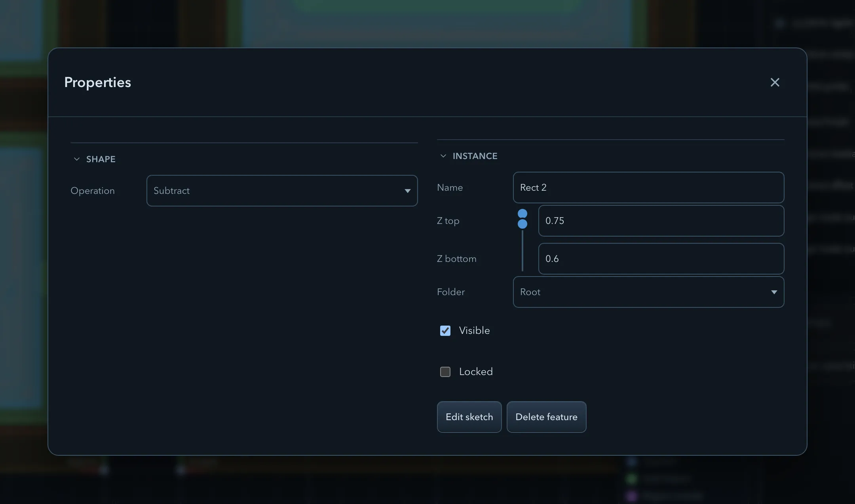Enable the Locked checkbox
Viewport: 855px width, 504px height.
[x=445, y=372]
